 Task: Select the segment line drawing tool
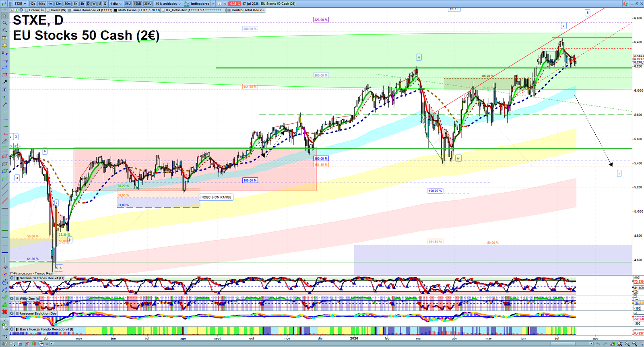point(5,105)
